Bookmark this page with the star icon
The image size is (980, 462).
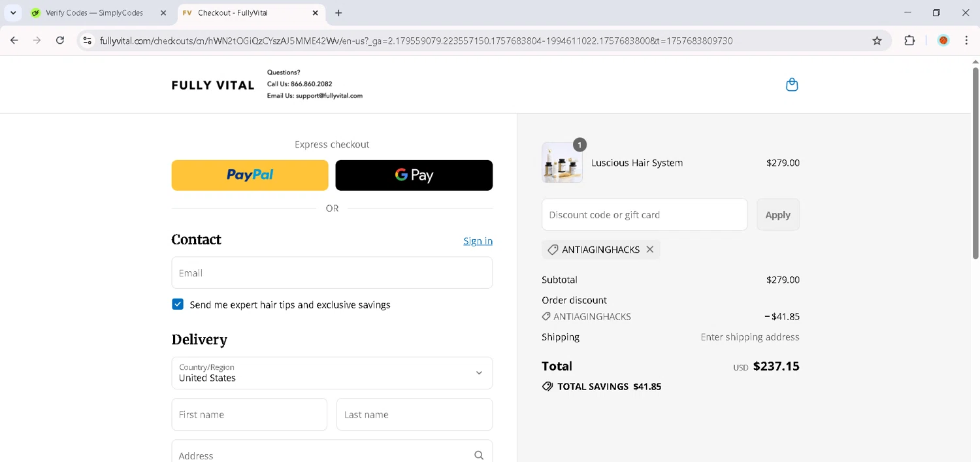[x=877, y=41]
